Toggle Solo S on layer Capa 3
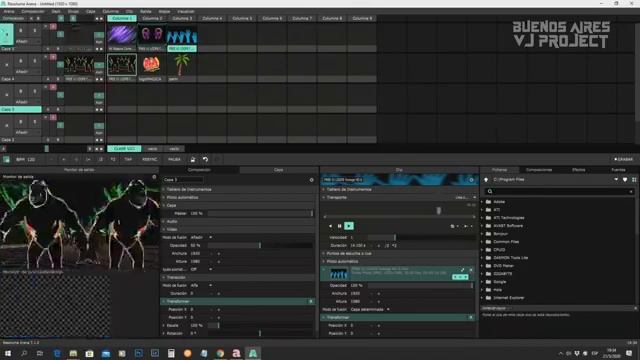This screenshot has width=640, height=360. tap(35, 91)
